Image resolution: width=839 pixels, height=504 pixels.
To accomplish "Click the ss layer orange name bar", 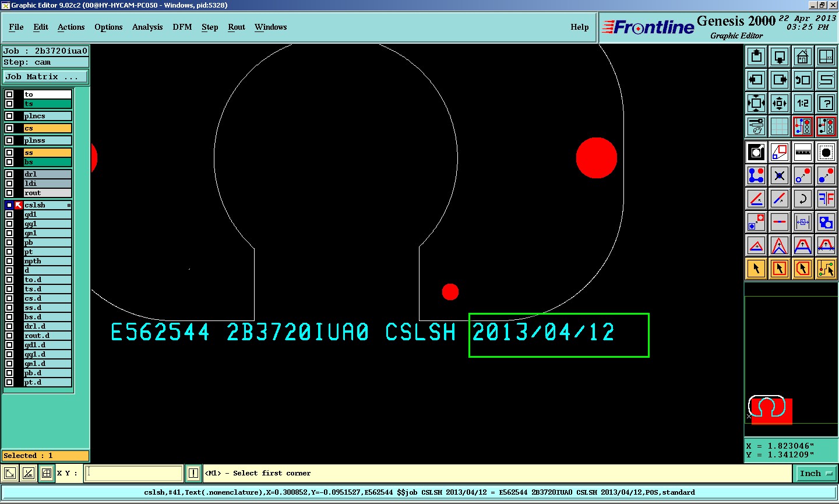I will 47,153.
